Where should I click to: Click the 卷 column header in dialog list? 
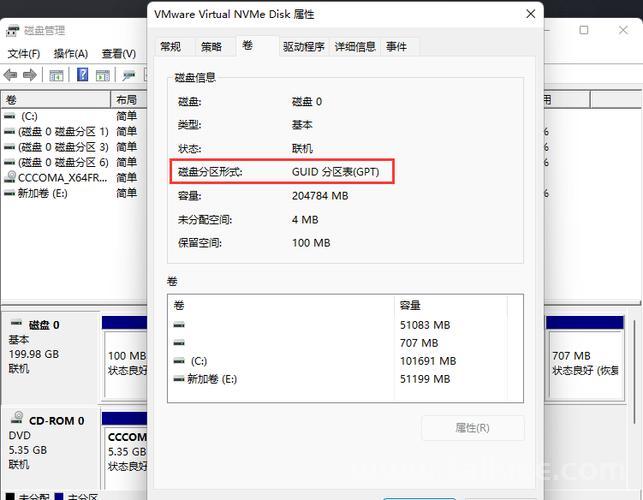(x=281, y=305)
